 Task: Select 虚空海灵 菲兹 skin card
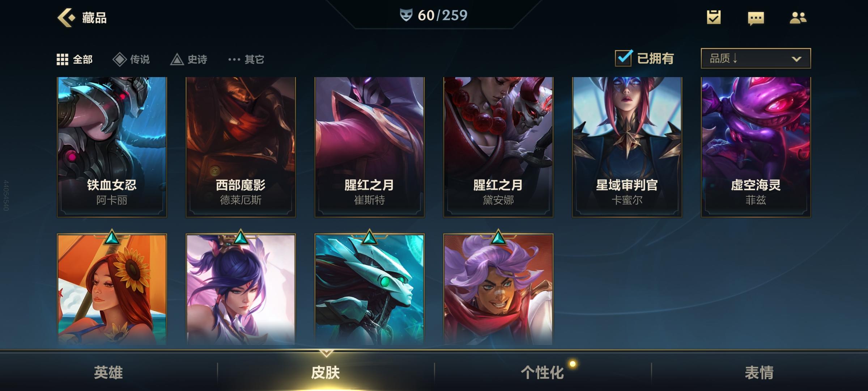point(756,147)
